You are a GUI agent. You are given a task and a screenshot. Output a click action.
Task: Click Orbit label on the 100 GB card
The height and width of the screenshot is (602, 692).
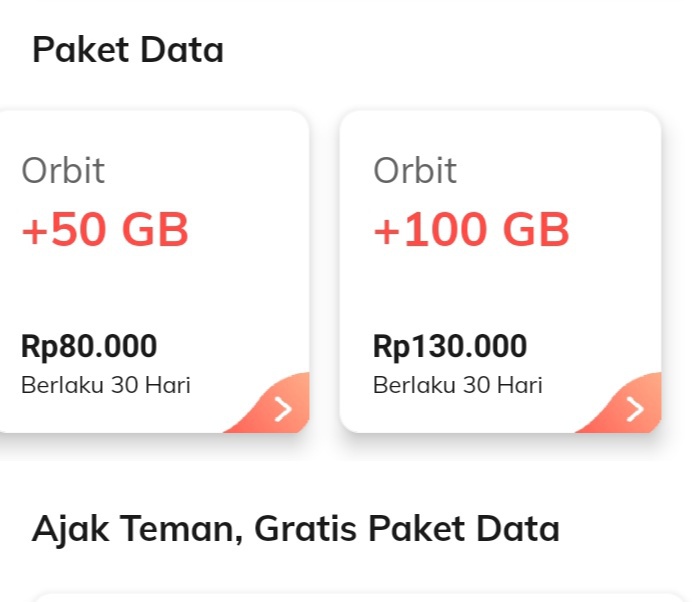click(415, 171)
